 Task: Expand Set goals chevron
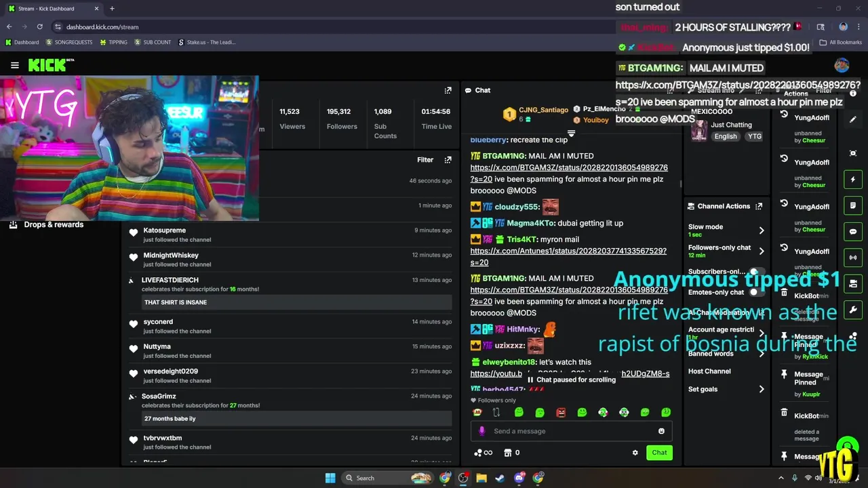762,389
